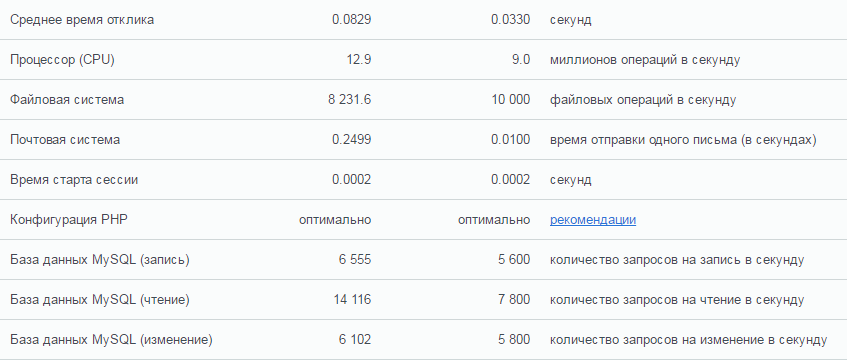This screenshot has width=847, height=360.
Task: Select the 'Файловая система' row label
Action: [x=67, y=100]
